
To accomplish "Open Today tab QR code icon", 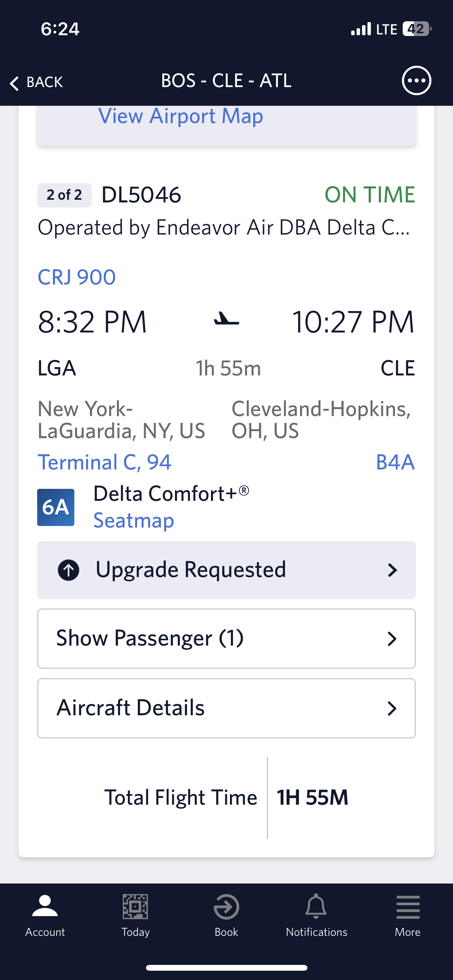I will click(x=135, y=906).
